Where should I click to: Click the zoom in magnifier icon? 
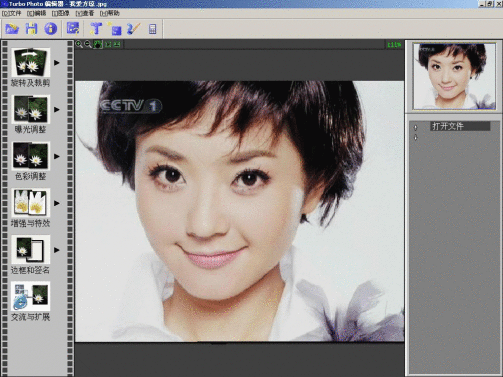tap(79, 44)
